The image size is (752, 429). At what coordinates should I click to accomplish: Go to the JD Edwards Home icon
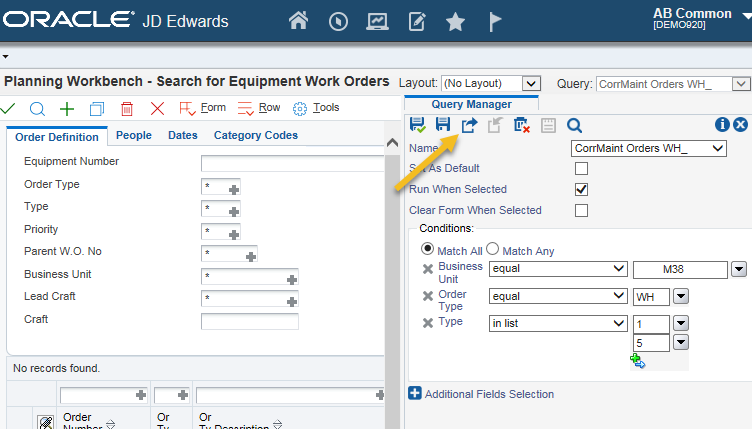click(298, 21)
